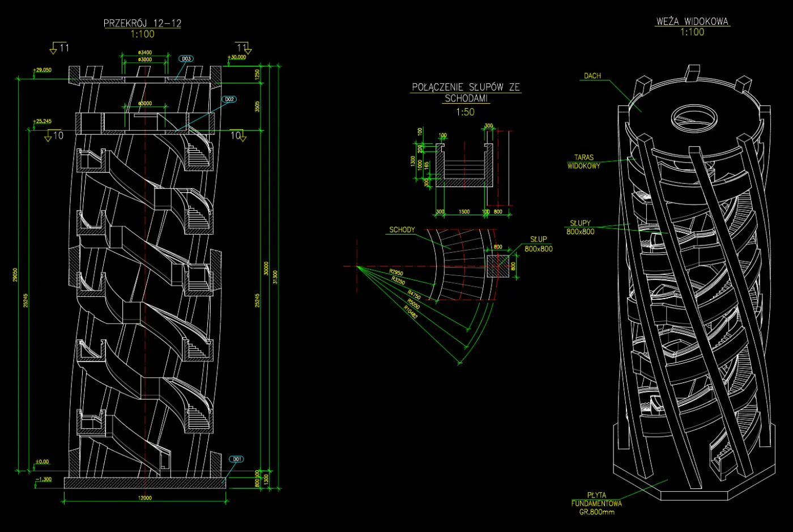Click the TARAS WIDOKOWY label
The width and height of the screenshot is (793, 532).
point(583,161)
